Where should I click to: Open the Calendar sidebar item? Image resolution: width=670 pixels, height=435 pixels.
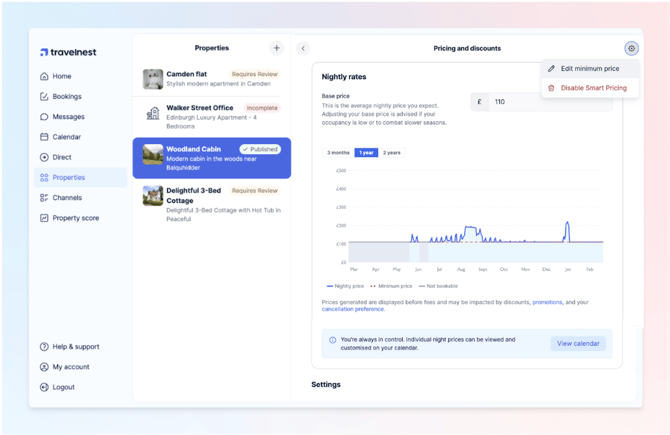(80, 137)
